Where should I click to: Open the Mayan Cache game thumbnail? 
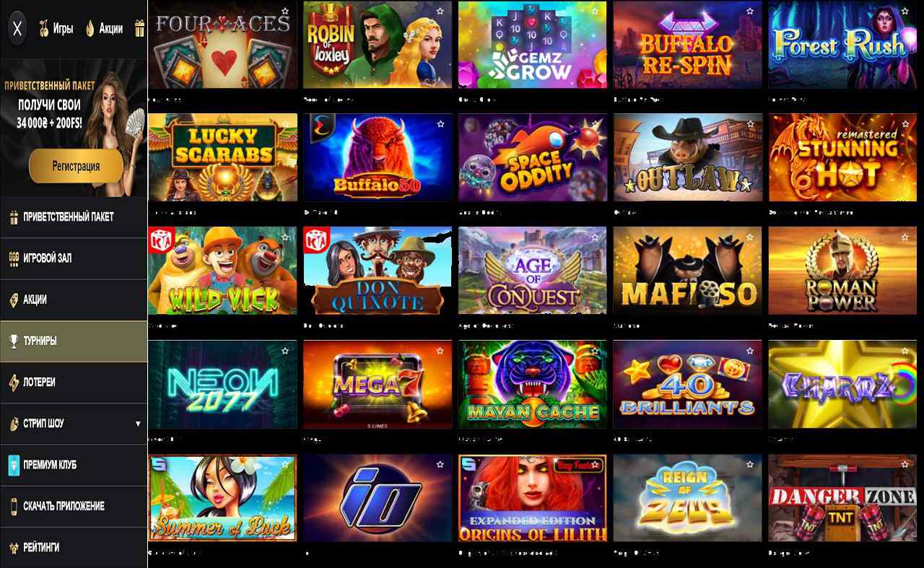pos(533,385)
